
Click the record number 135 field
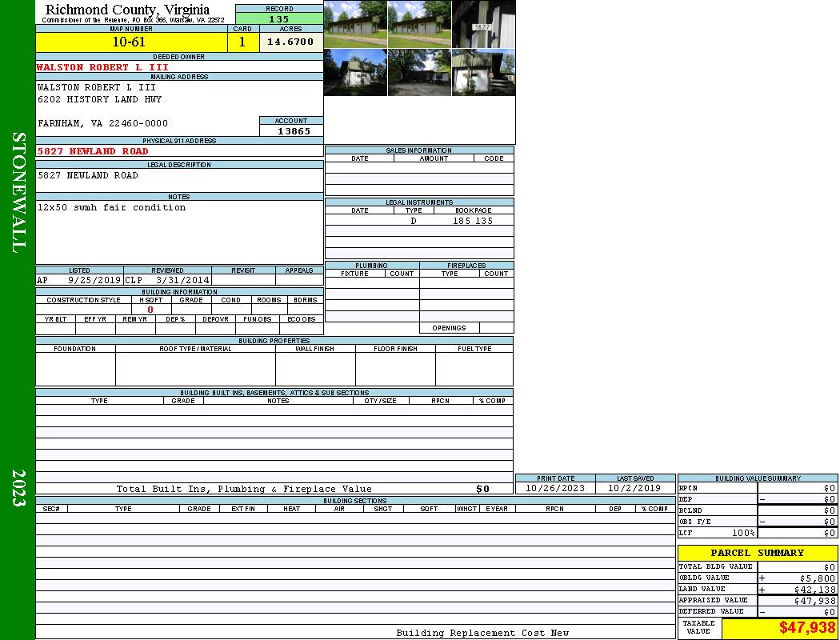[279, 18]
